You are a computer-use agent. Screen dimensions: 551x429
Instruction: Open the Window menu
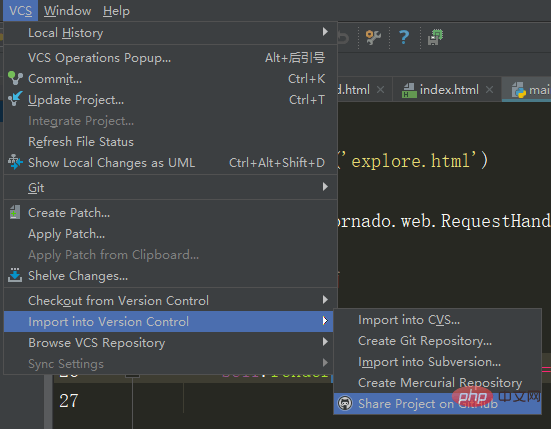point(67,11)
